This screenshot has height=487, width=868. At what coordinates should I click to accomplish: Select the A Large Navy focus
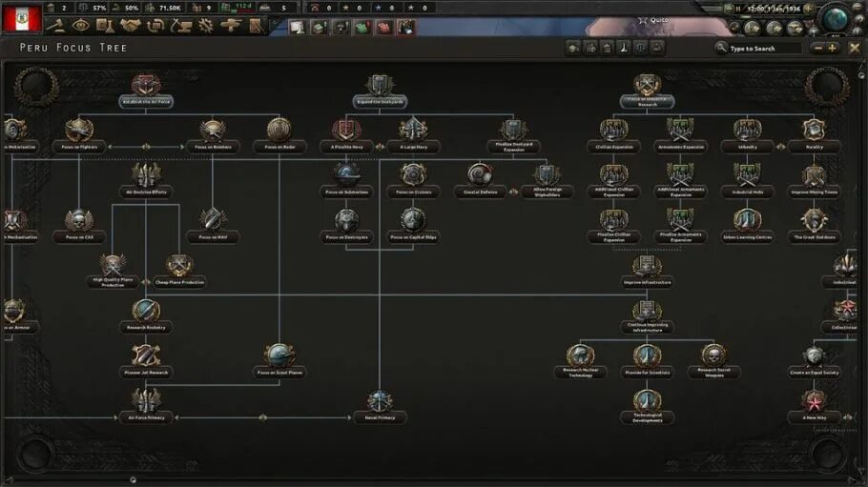click(x=413, y=135)
